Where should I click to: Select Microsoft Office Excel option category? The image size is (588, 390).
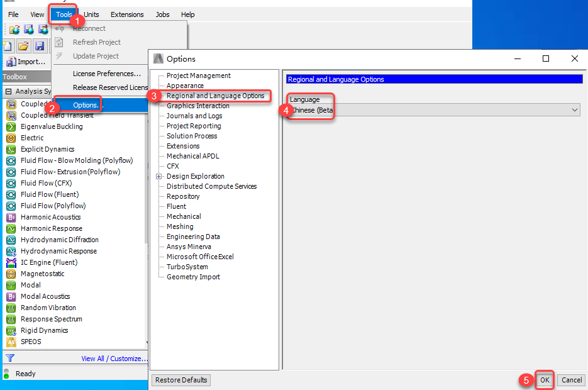(200, 257)
